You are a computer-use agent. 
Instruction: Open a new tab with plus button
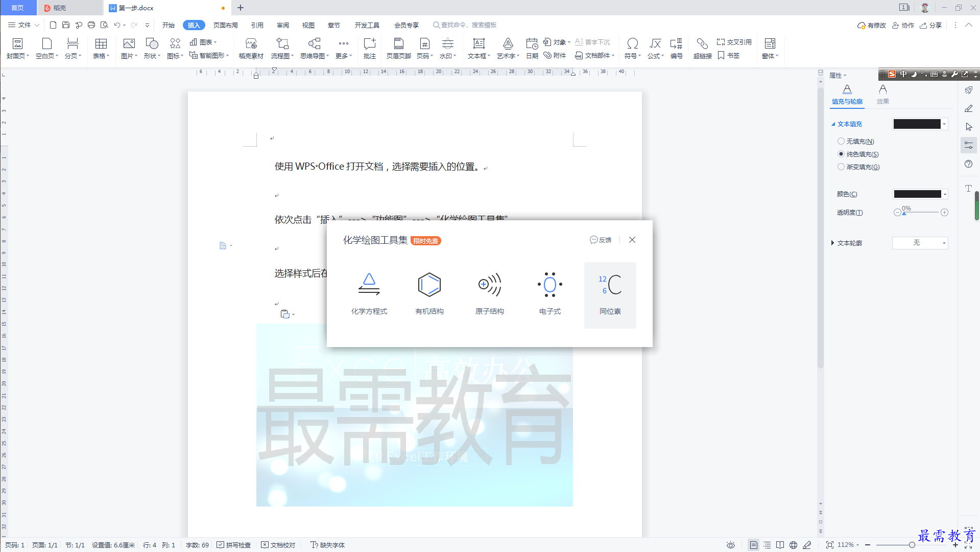point(241,8)
